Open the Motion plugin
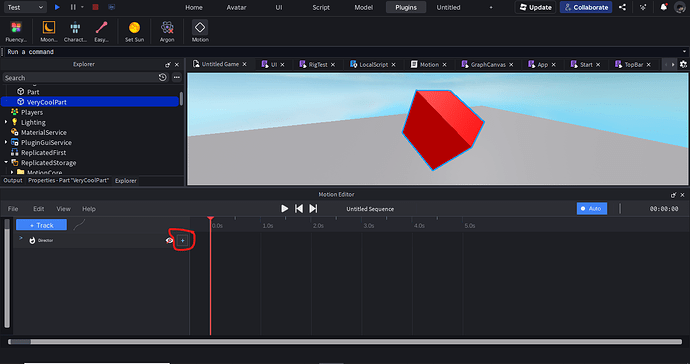690x364 pixels. coord(200,31)
